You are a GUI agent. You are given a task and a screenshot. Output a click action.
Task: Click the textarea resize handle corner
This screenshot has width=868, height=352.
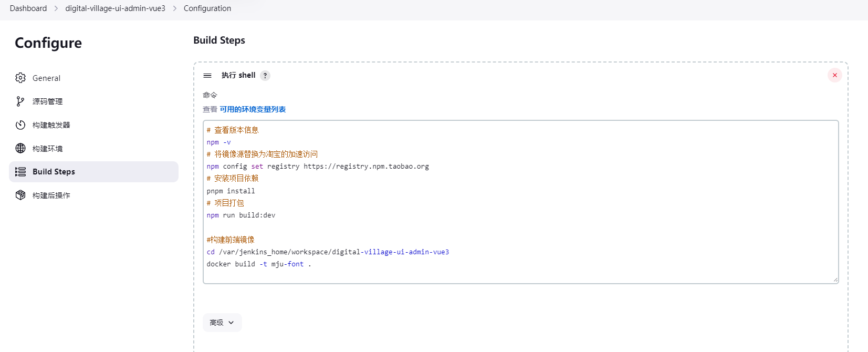[x=835, y=280]
